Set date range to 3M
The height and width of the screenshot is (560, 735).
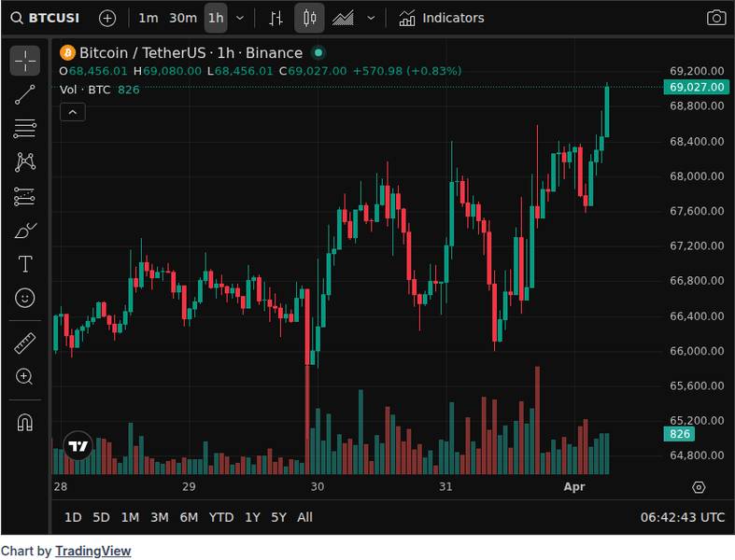tap(160, 517)
